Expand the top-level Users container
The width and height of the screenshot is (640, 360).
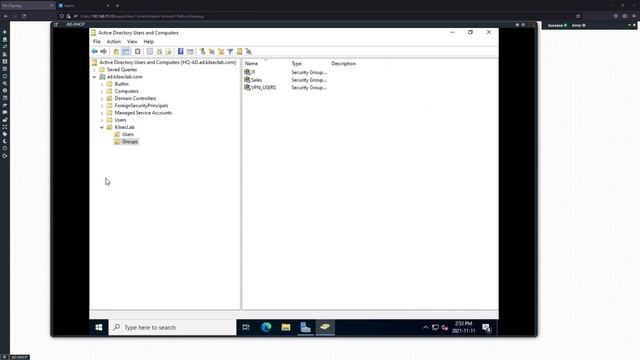coord(102,120)
